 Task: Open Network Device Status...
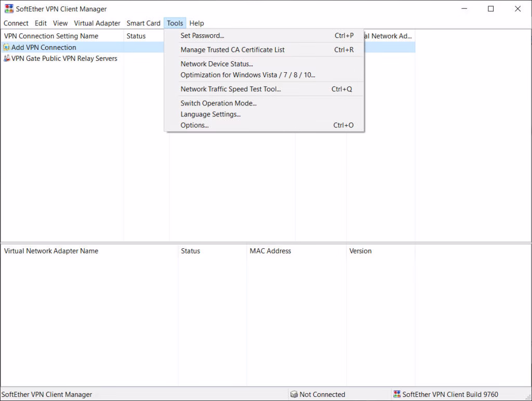click(x=264, y=64)
